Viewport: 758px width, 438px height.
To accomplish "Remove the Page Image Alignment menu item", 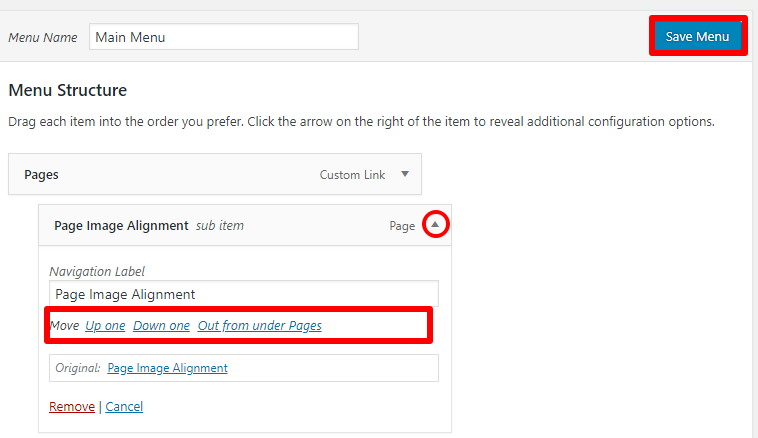I will (71, 407).
